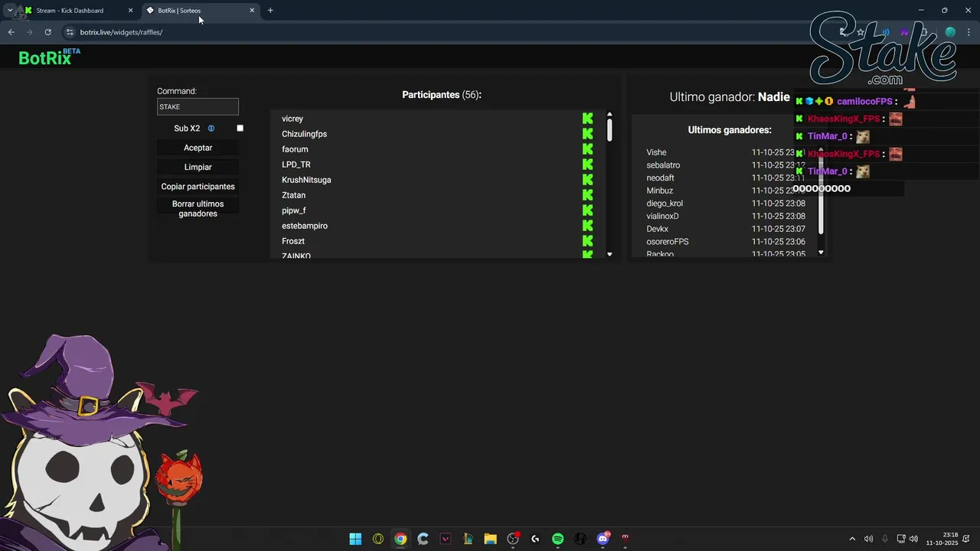Click the Kick icon in Froszt's row
The width and height of the screenshot is (980, 551).
click(587, 241)
